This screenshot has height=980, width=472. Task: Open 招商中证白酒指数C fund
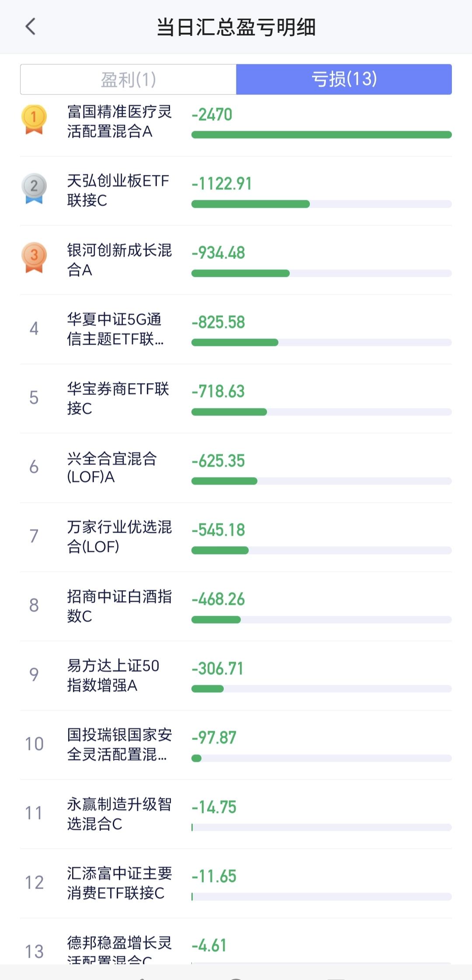pos(119,606)
